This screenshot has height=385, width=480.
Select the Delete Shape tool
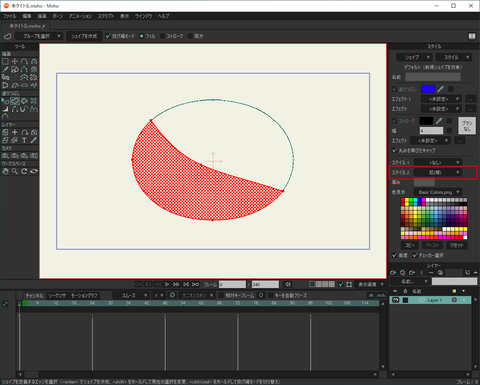click(x=34, y=101)
